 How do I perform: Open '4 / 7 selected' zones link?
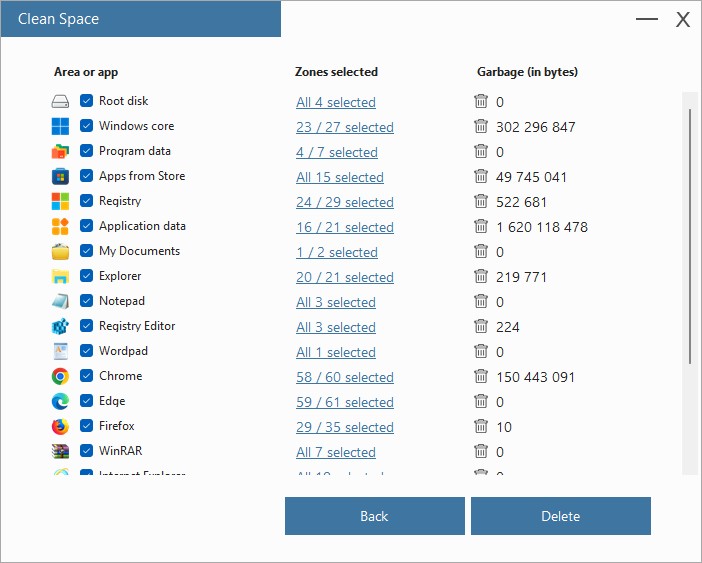point(337,153)
